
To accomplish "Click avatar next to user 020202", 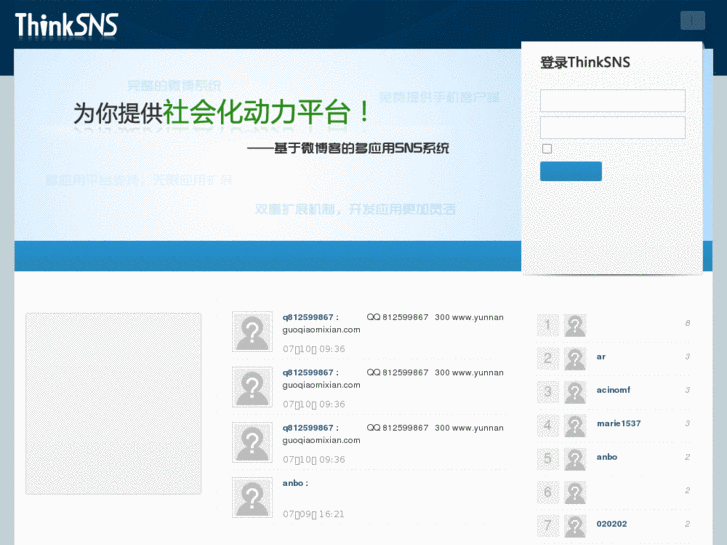I will [575, 526].
